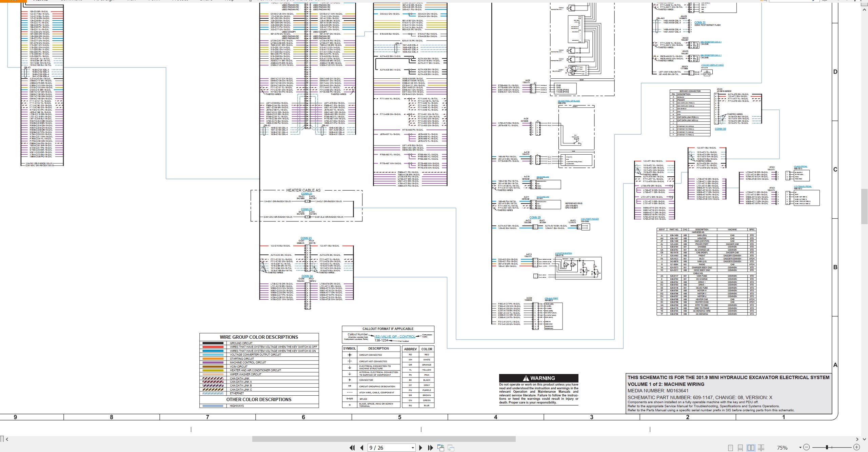The height and width of the screenshot is (452, 868).
Task: Click the SPLICE symbol description
Action: click(x=363, y=399)
